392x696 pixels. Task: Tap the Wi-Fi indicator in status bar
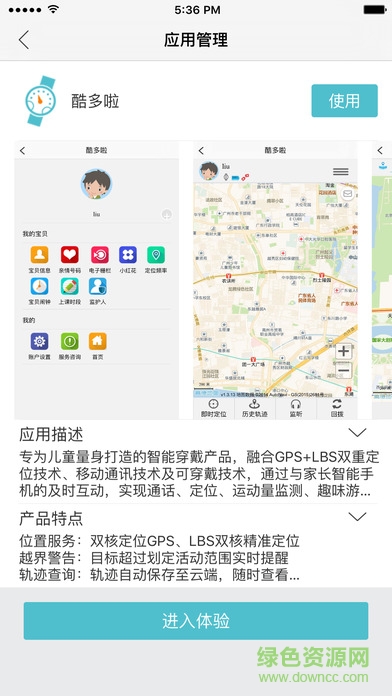tap(54, 9)
